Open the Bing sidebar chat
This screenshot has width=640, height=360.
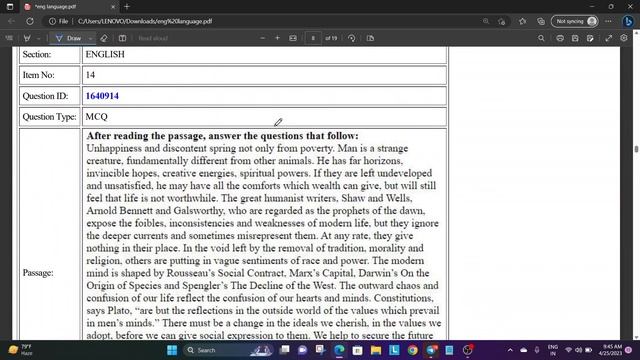pyautogui.click(x=629, y=21)
